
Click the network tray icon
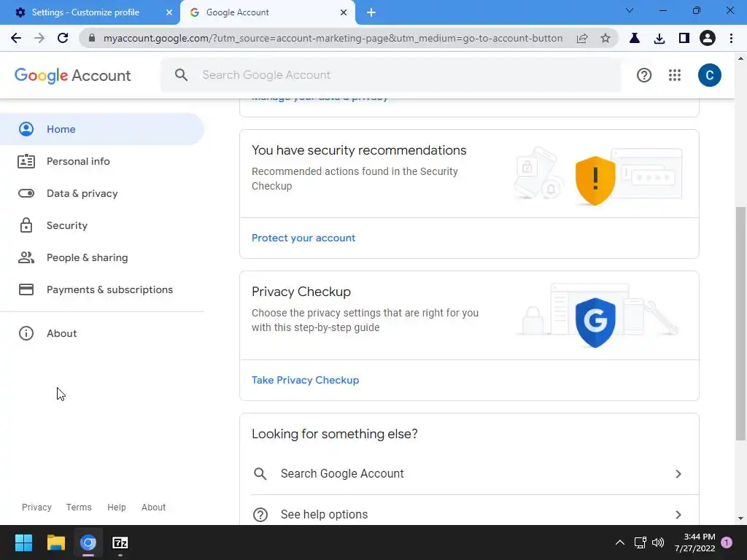[x=640, y=542]
